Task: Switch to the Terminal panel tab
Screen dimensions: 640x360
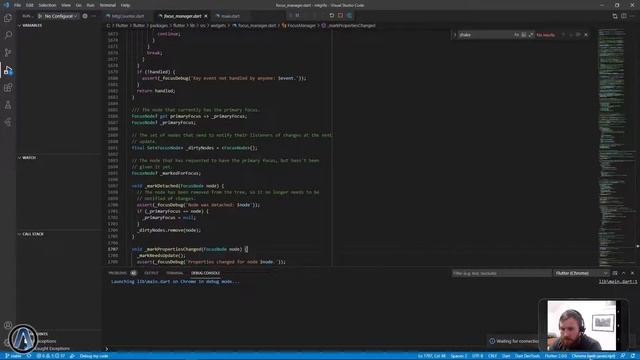Action: pos(175,273)
